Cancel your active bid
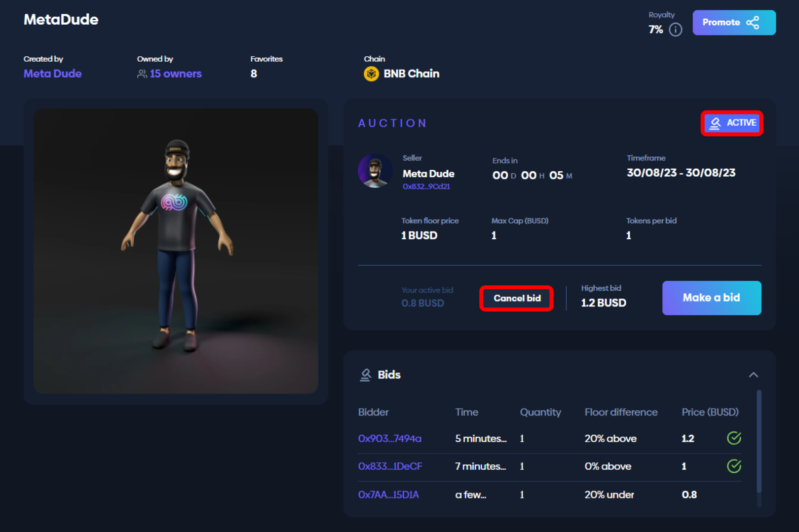This screenshot has width=799, height=532. point(517,298)
